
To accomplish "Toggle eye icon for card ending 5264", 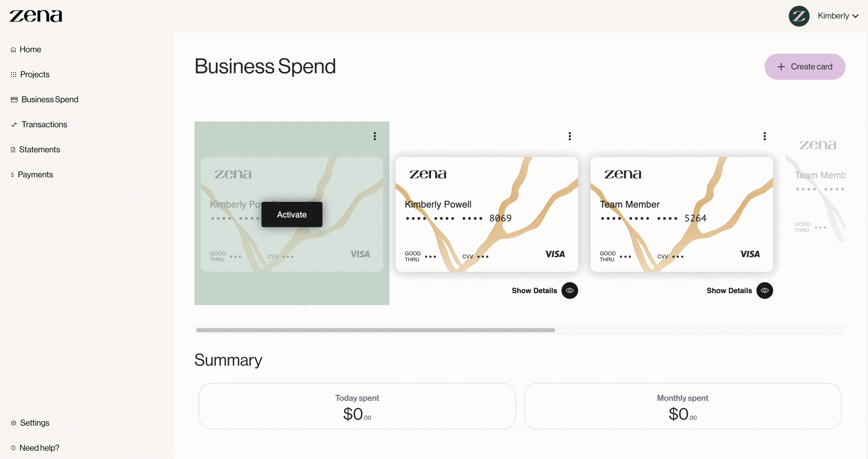I will [x=765, y=291].
